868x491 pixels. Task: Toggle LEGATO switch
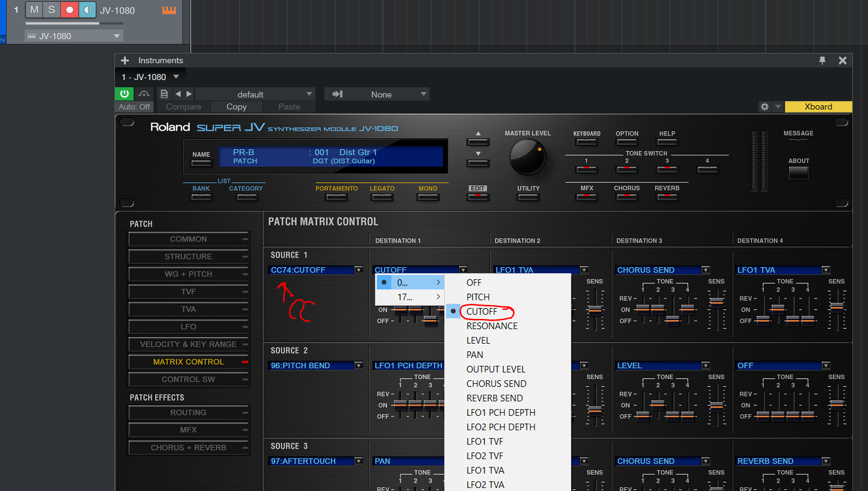point(382,197)
